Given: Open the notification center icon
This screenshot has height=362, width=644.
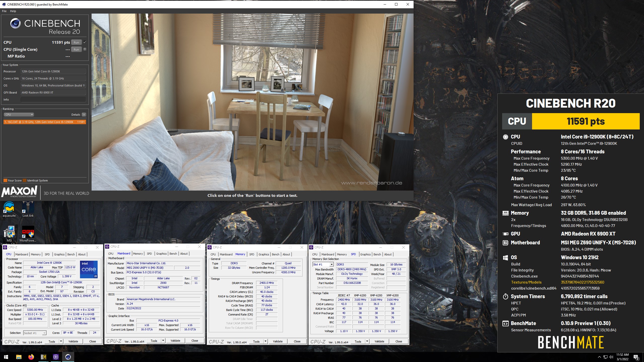Looking at the screenshot, I should point(636,357).
